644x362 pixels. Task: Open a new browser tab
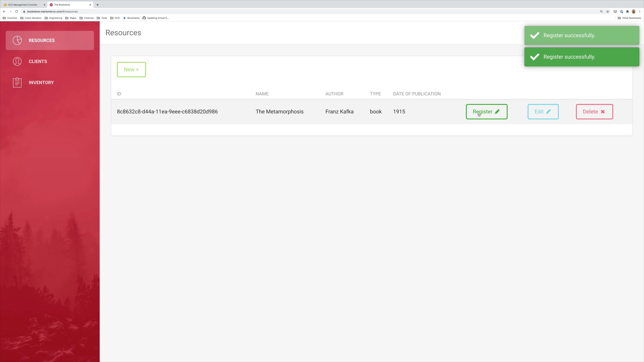[98, 5]
